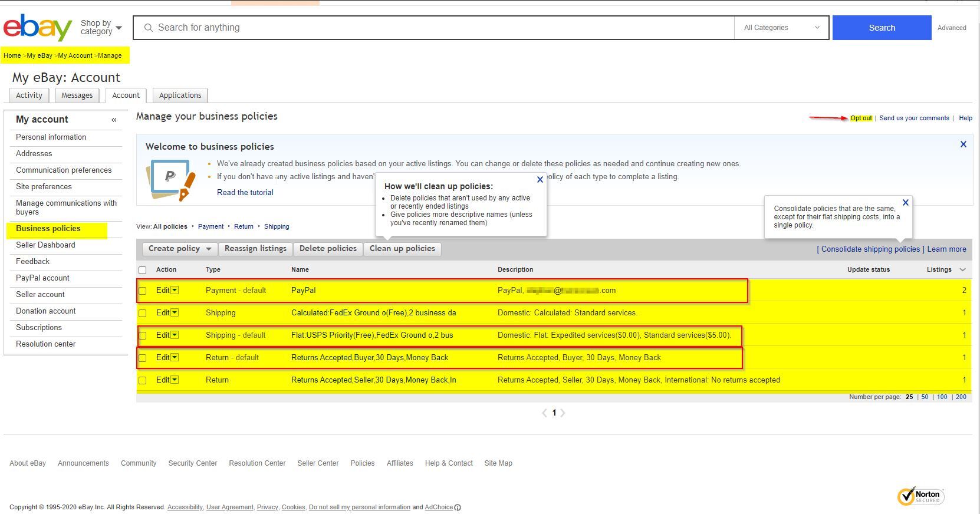Open Seller Center footer link
The image size is (980, 514).
(x=318, y=463)
